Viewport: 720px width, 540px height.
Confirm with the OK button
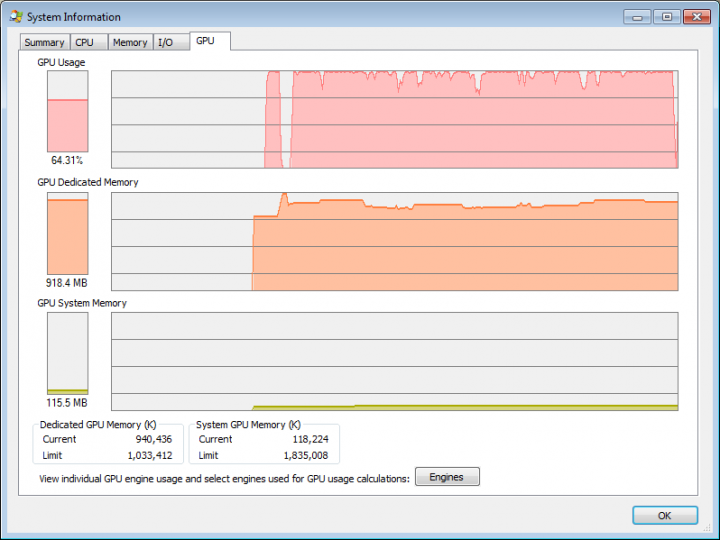665,515
